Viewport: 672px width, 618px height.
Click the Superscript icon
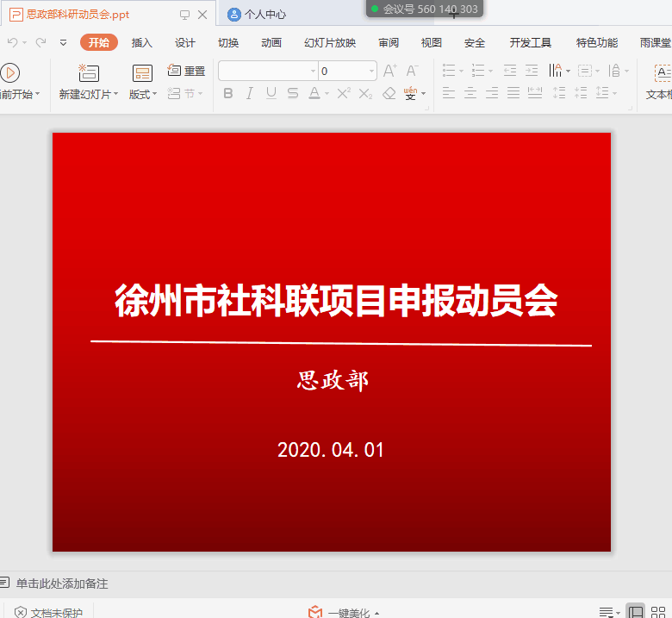coord(343,93)
